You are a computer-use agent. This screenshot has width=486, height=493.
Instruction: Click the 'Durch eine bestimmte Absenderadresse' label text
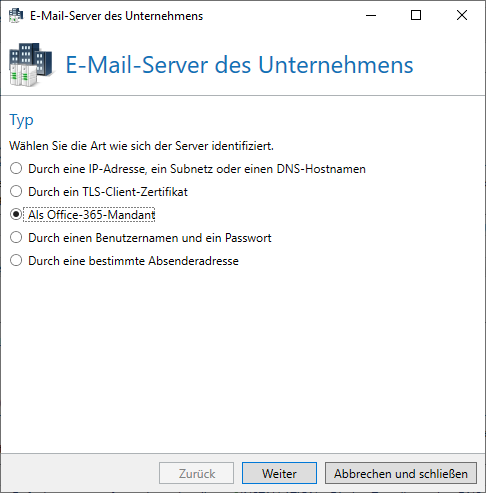(x=133, y=261)
